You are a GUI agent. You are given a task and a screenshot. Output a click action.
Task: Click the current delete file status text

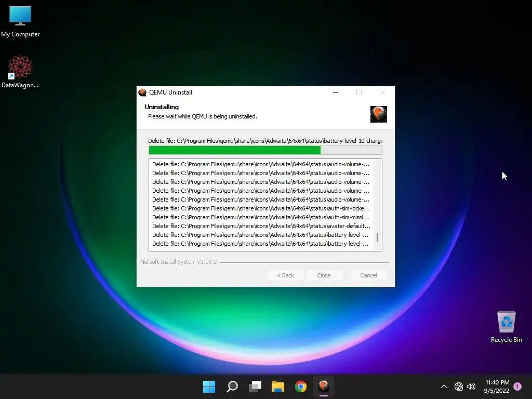coord(265,140)
